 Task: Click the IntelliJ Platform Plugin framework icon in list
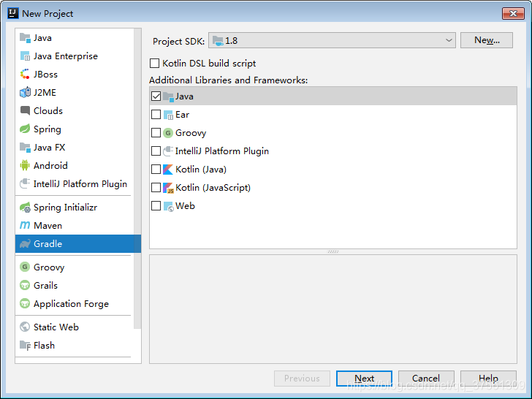(x=168, y=151)
